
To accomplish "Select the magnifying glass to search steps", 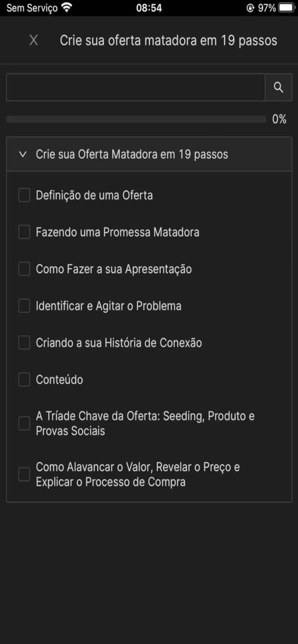I will (x=279, y=87).
